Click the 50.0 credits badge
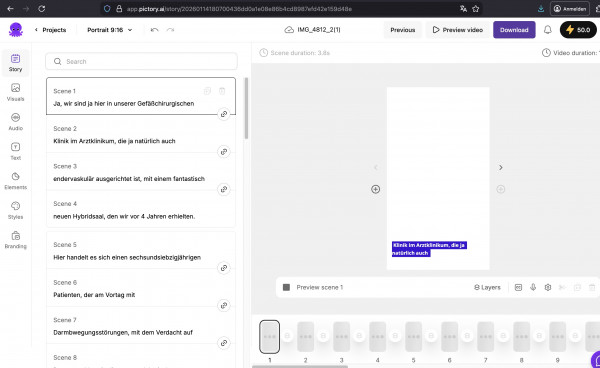 (x=578, y=30)
